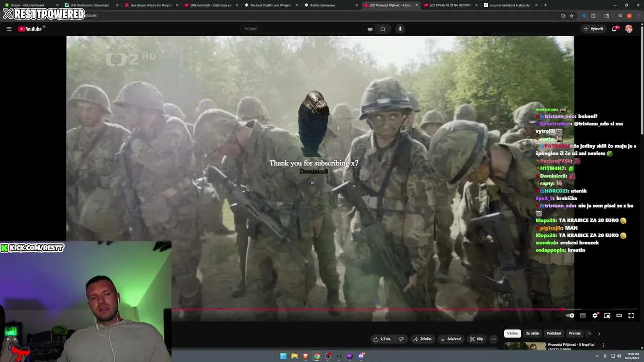This screenshot has width=644, height=362.
Task: Open clock showing 9:26 PM
Action: (x=632, y=356)
